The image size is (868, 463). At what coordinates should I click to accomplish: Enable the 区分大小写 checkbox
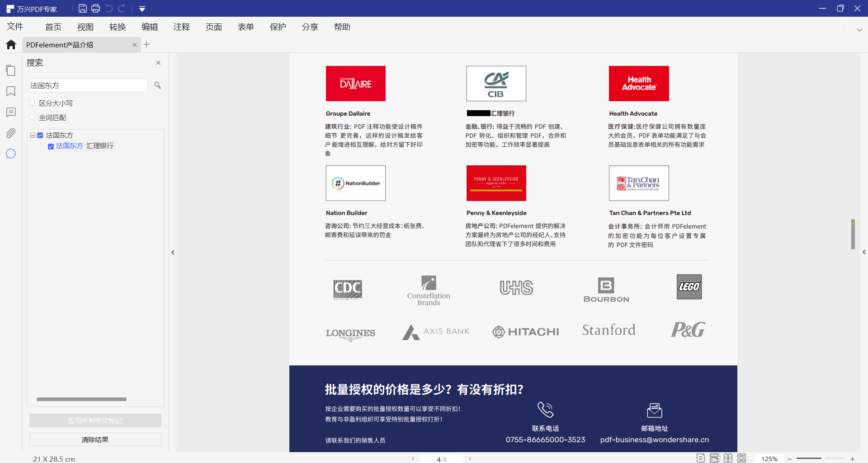point(32,103)
